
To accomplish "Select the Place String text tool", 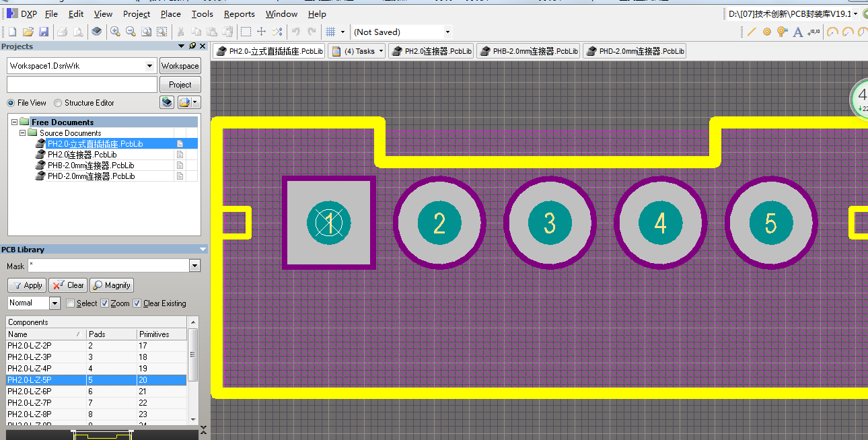I will pyautogui.click(x=798, y=32).
